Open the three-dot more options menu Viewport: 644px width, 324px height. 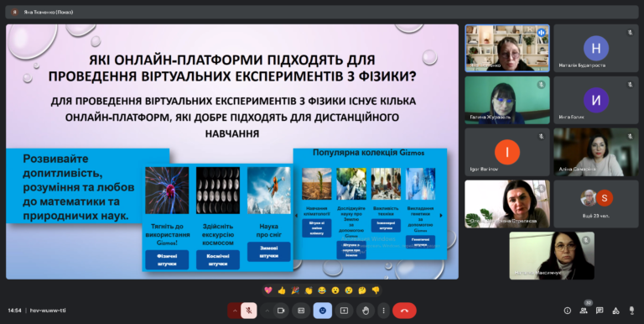click(383, 311)
